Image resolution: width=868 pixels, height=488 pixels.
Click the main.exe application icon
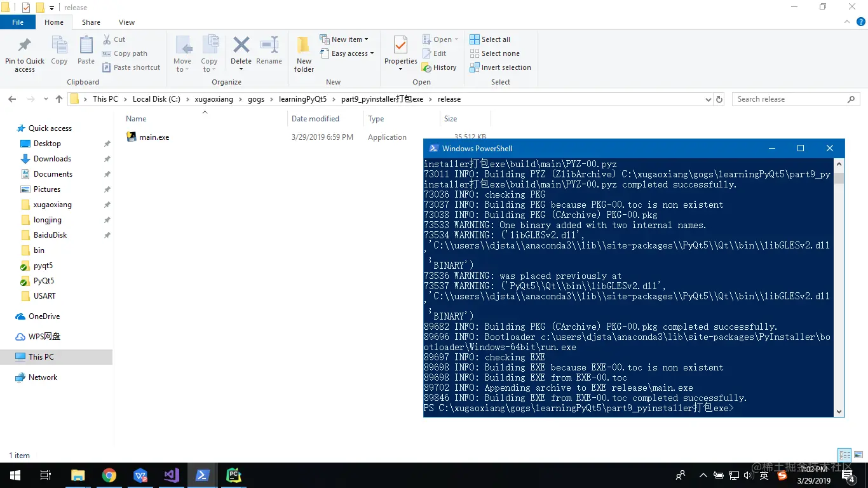pos(132,137)
